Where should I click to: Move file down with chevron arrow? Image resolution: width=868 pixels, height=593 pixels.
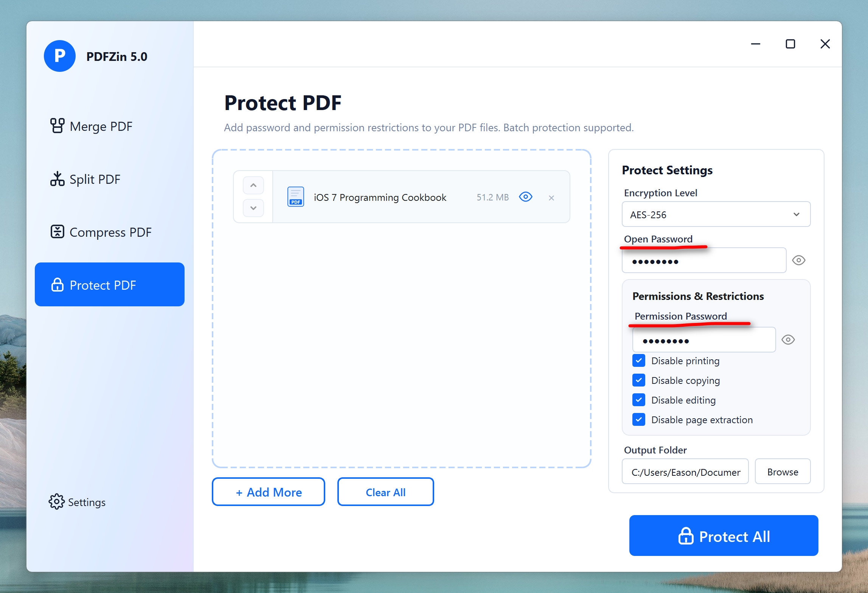tap(253, 208)
